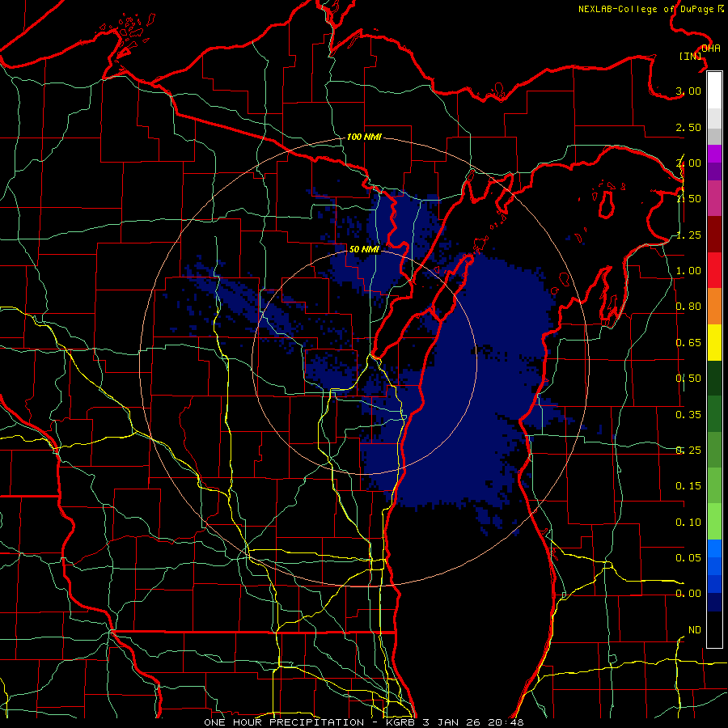Select the bright red swatch beside 1.00
Viewport: 728px width, 728px height.
tap(714, 270)
